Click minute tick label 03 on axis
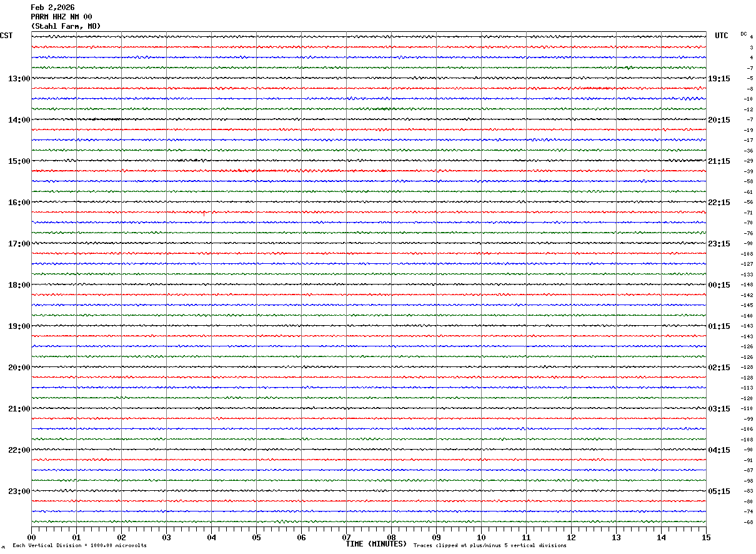This screenshot has height=554, width=756. 166,538
